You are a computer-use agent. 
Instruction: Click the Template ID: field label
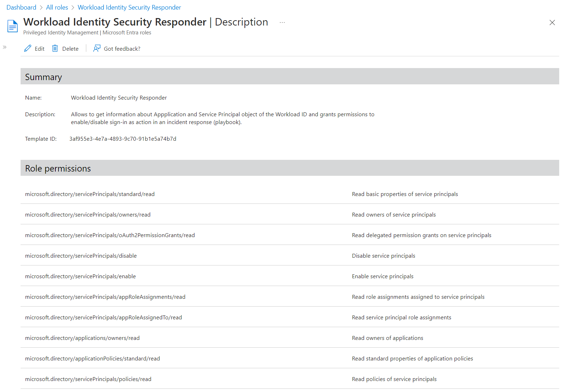click(41, 139)
